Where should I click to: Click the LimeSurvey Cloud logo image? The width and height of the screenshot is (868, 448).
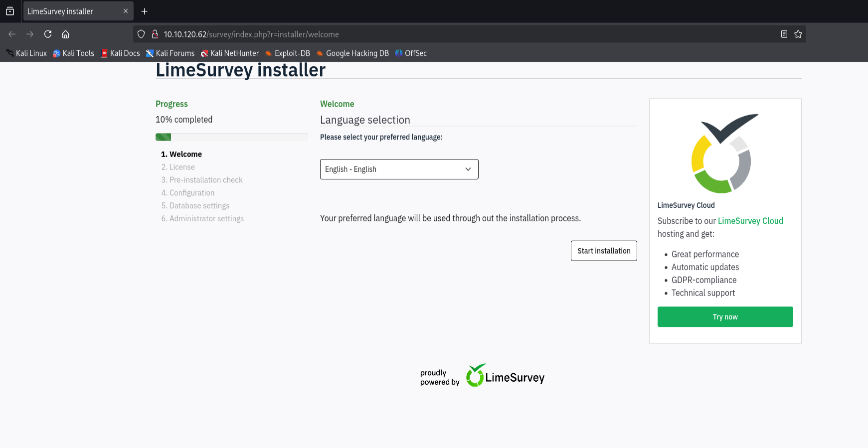pos(725,153)
